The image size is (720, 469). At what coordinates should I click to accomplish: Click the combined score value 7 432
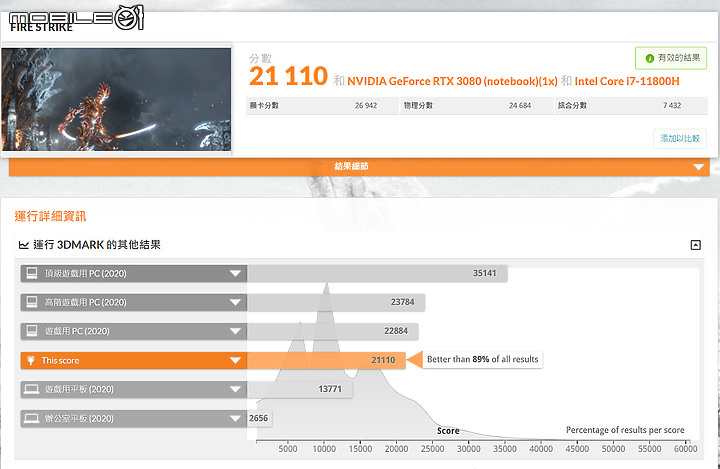(672, 106)
